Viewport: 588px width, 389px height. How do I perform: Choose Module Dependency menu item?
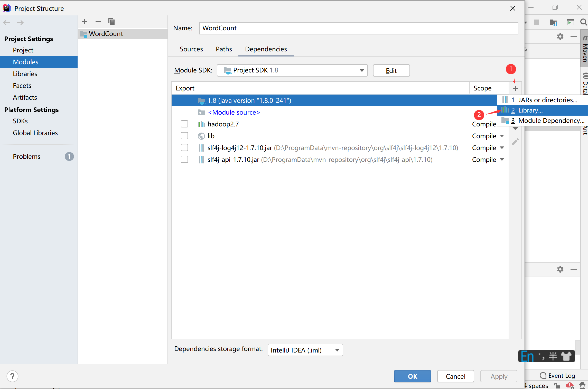pyautogui.click(x=543, y=121)
